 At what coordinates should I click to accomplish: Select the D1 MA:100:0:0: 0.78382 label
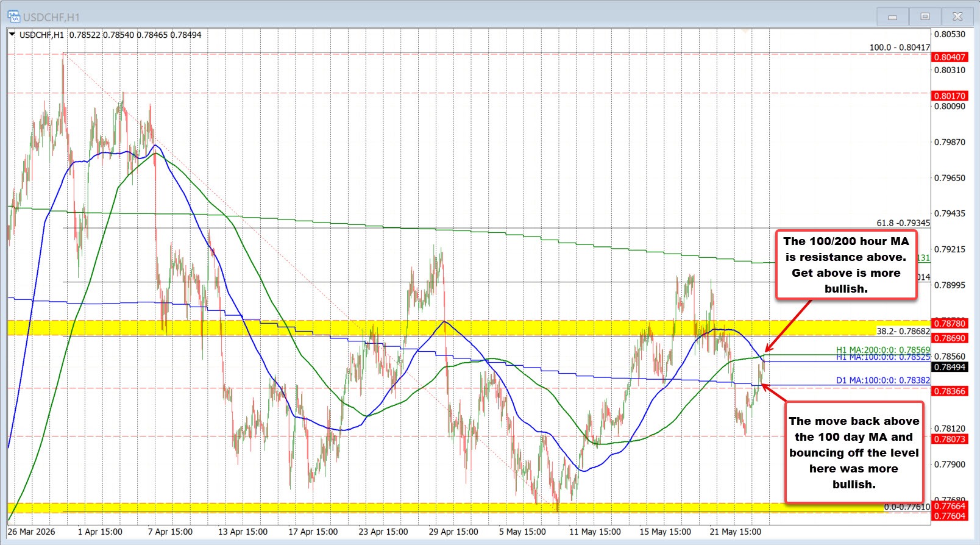883,380
